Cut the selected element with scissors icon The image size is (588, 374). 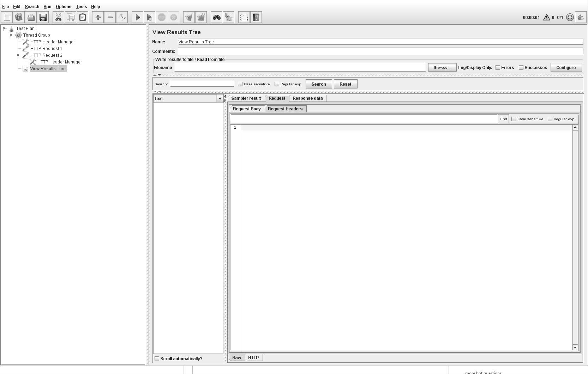point(58,17)
